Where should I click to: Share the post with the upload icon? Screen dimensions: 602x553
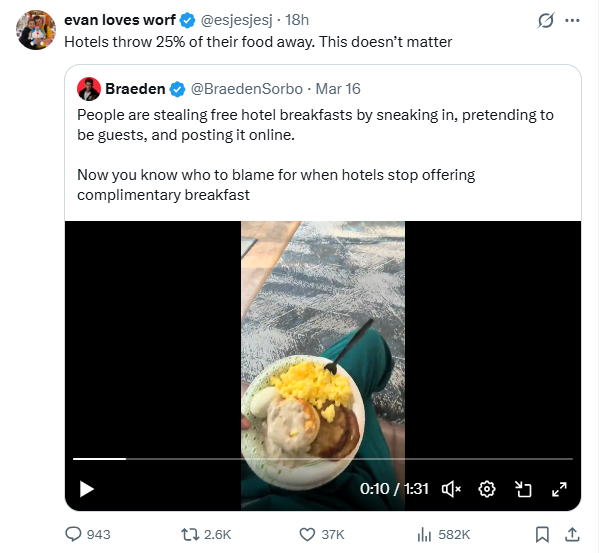pyautogui.click(x=572, y=534)
